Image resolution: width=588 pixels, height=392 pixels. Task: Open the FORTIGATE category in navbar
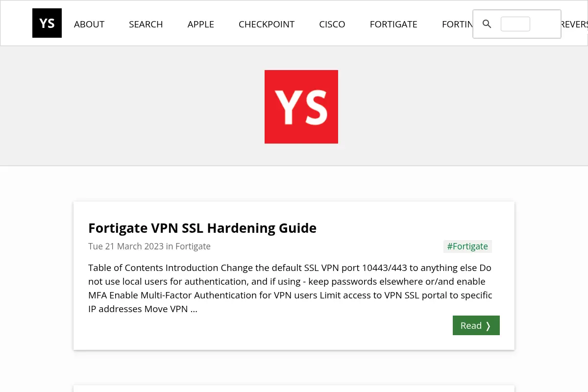[x=393, y=24]
